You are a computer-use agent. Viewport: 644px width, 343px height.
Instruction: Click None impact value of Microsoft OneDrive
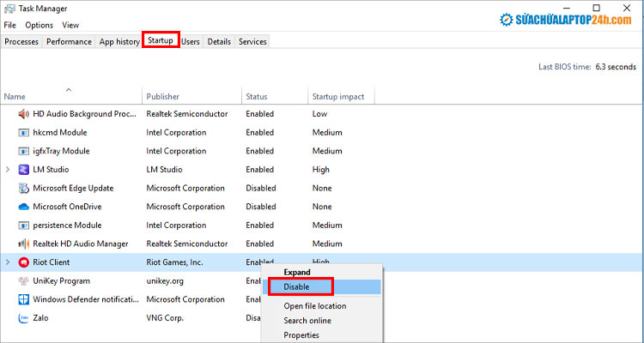pos(322,207)
